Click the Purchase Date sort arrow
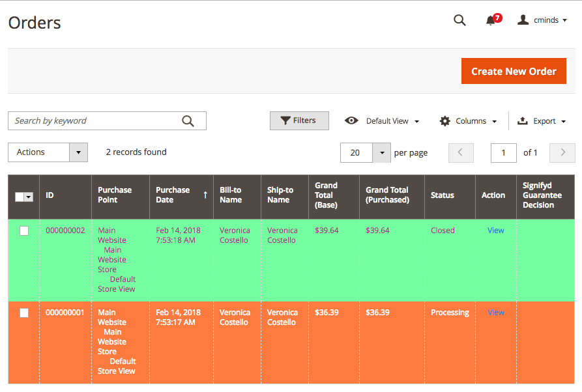 205,195
